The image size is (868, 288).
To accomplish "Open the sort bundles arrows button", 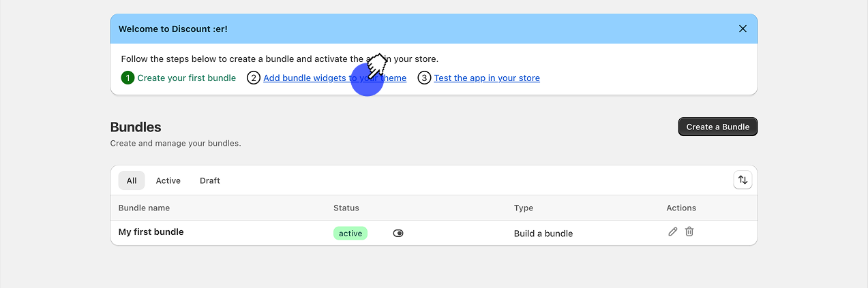I will pos(743,180).
